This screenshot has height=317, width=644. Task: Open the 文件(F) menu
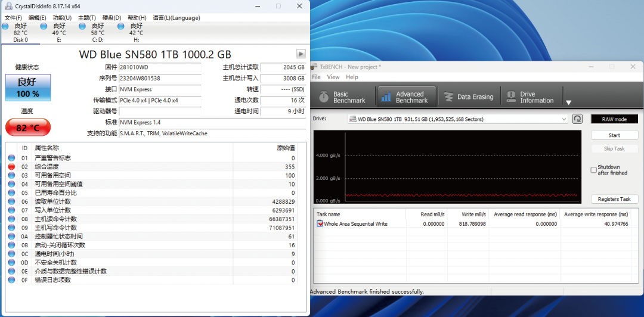pos(13,18)
